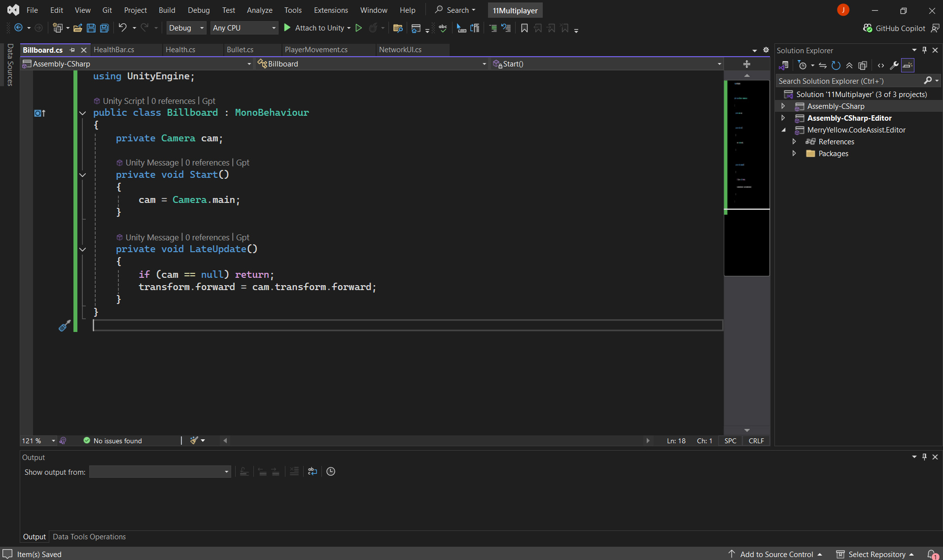The image size is (943, 560).
Task: Click the Open File folder icon
Action: tap(77, 28)
